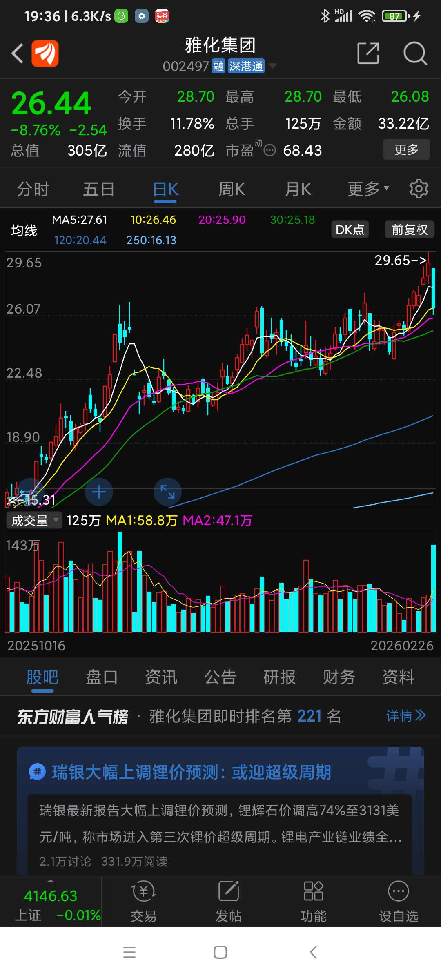Tap the chart fullscreen expand icon
Image resolution: width=441 pixels, height=980 pixels.
point(167,492)
